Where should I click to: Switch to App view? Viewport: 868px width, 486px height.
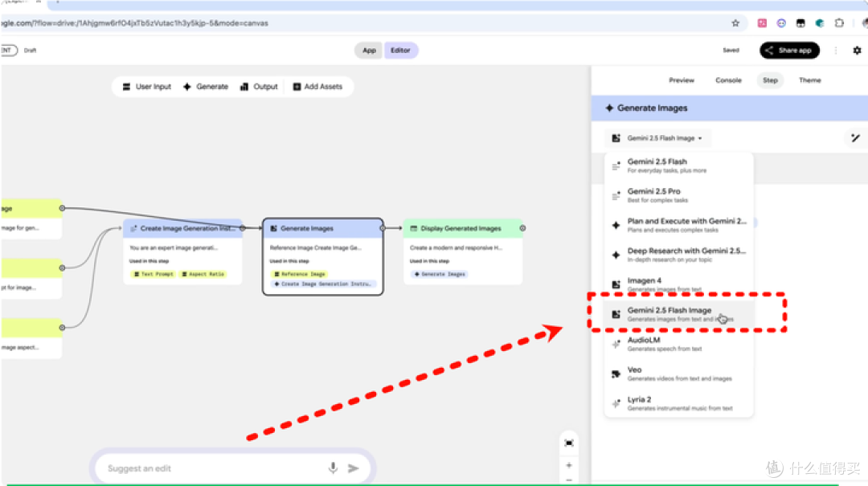(369, 51)
